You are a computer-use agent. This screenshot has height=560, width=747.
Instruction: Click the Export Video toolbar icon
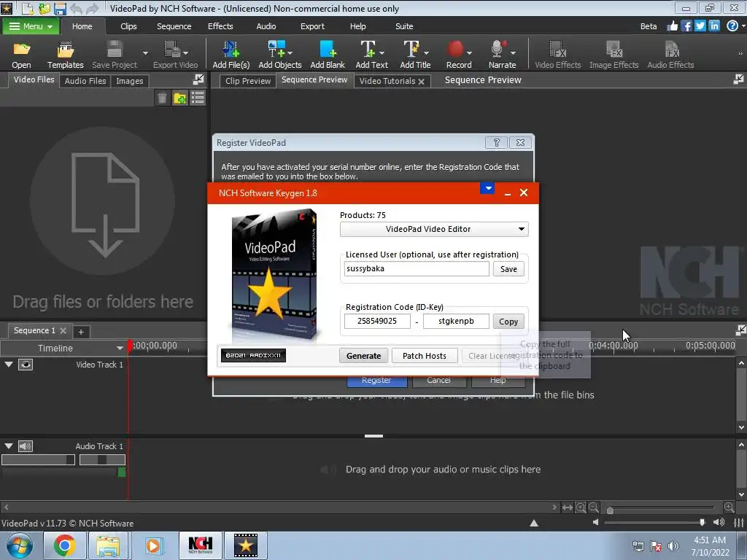tap(172, 49)
